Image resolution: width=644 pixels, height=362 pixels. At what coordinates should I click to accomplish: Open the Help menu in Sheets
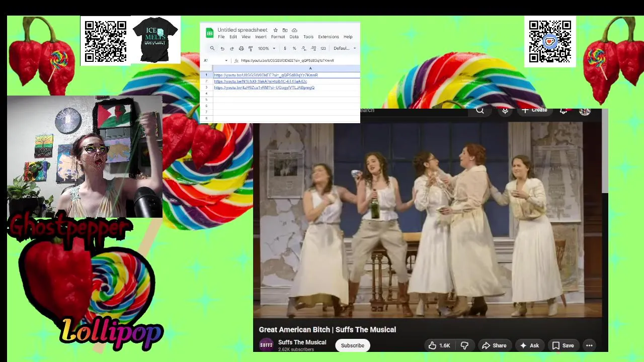pyautogui.click(x=348, y=37)
